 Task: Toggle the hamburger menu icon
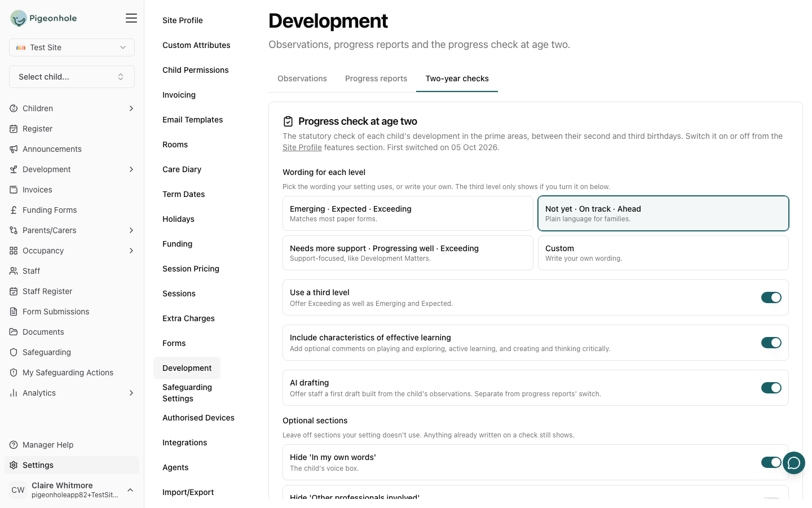tap(131, 18)
